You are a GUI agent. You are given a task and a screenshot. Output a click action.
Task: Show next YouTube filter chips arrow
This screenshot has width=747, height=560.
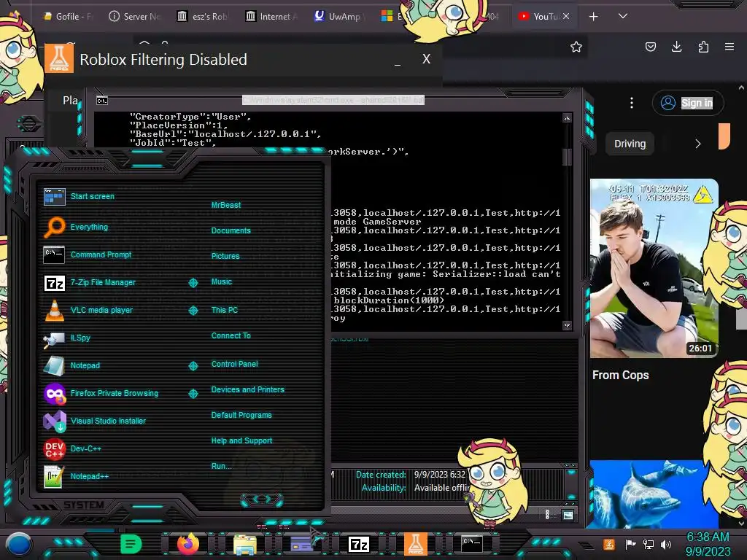tap(698, 144)
